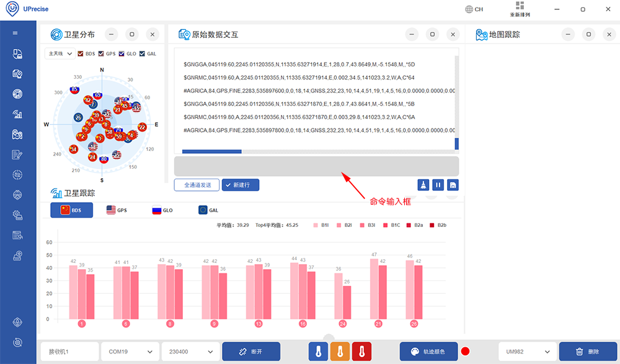Toggle the GPS checkbox in satellite distribution
Viewport: 620px width, 364px height.
[x=101, y=54]
